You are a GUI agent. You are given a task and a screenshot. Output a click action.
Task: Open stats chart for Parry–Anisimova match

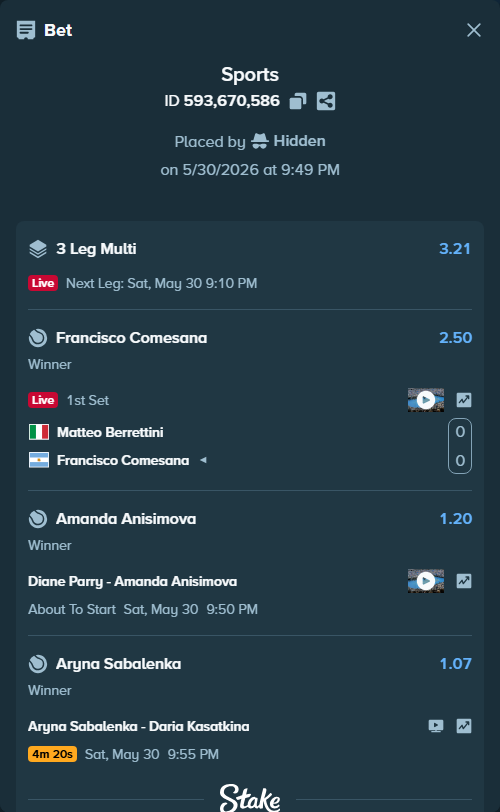tap(464, 581)
